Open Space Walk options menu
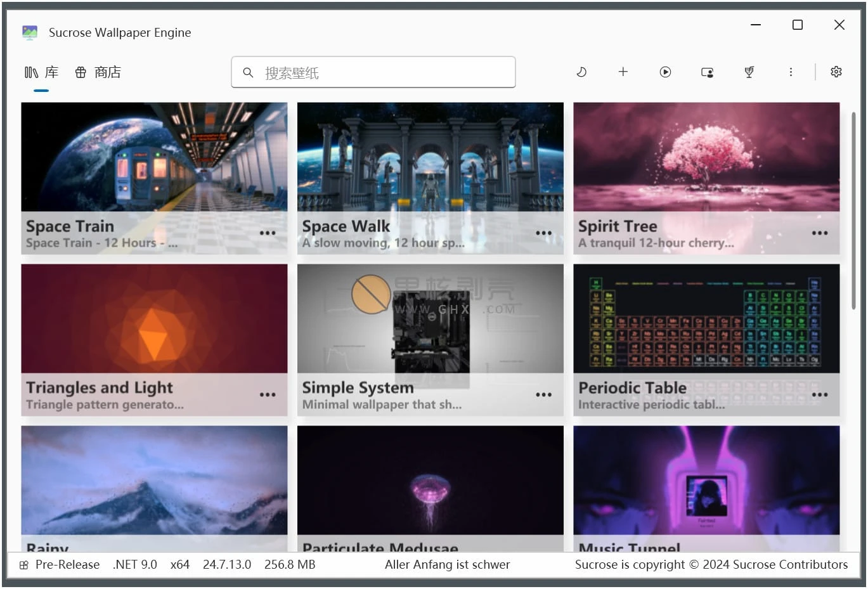 543,233
